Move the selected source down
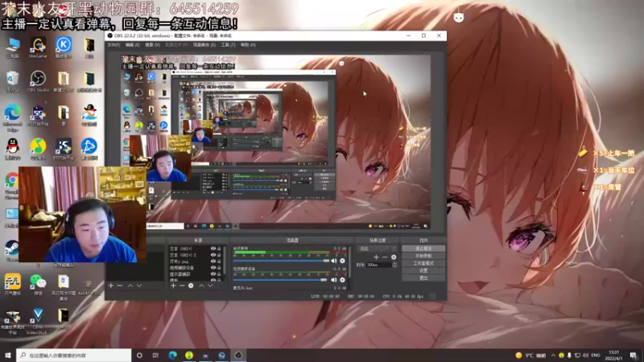 210,286
